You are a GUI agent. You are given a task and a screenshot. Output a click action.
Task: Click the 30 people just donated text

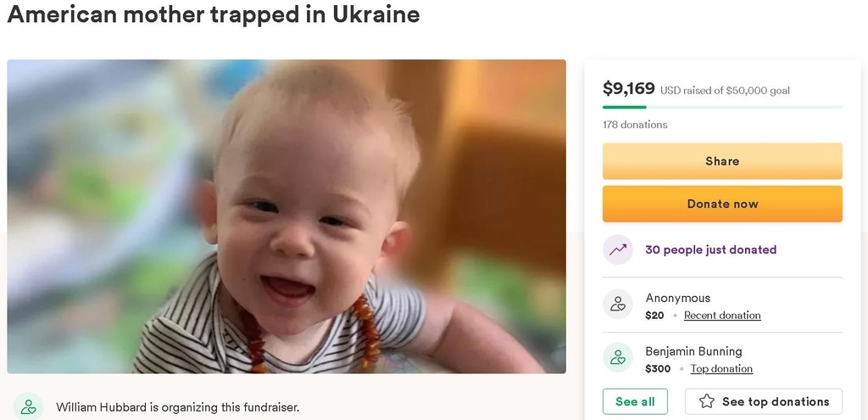pyautogui.click(x=710, y=249)
